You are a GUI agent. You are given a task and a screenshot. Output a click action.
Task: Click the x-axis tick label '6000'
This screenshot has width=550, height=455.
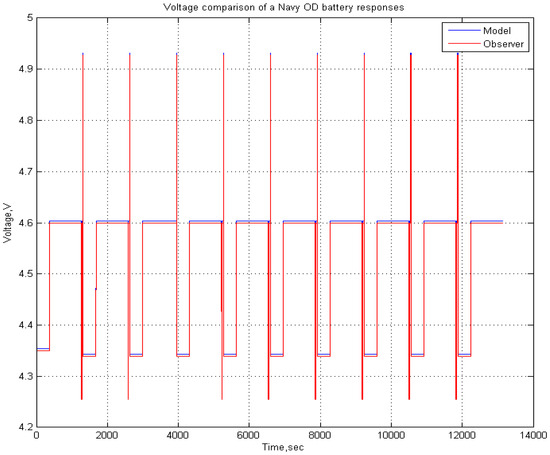pyautogui.click(x=249, y=435)
